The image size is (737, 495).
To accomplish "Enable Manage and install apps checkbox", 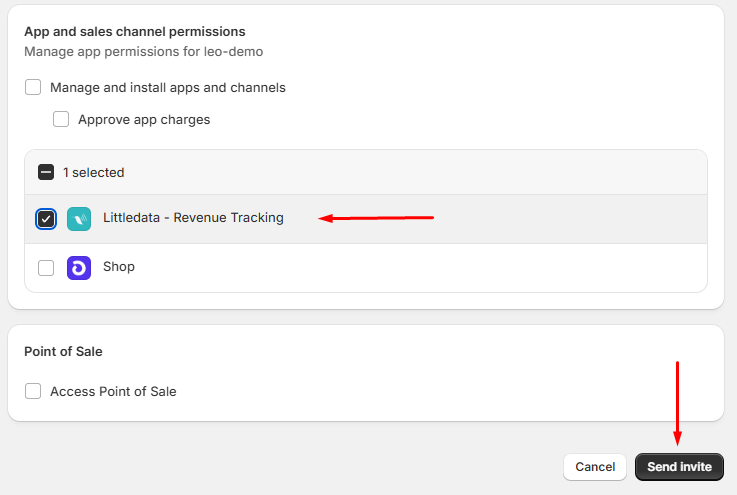I will (x=33, y=87).
